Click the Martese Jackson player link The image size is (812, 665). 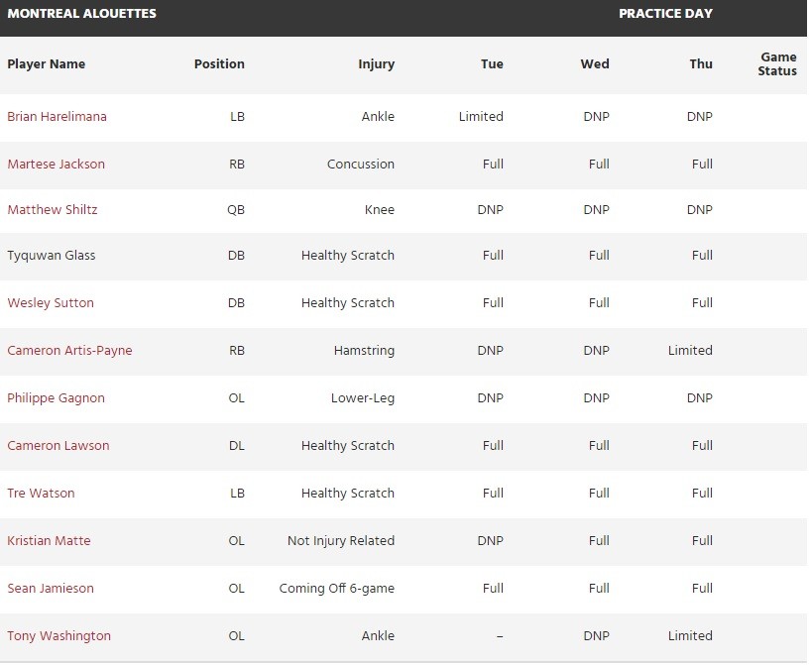(56, 165)
